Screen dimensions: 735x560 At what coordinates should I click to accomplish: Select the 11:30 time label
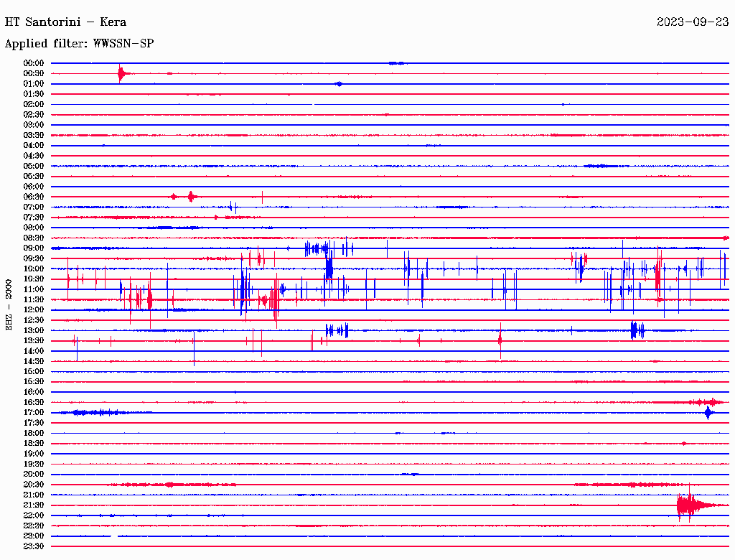point(34,299)
